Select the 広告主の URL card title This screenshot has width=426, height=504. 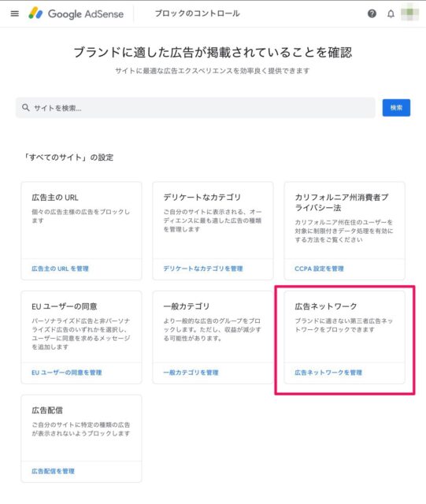pos(55,198)
